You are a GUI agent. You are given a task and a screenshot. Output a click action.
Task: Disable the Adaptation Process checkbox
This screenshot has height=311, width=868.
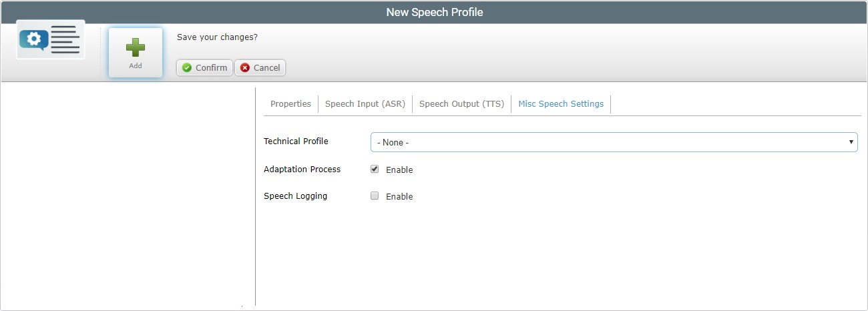pyautogui.click(x=375, y=170)
